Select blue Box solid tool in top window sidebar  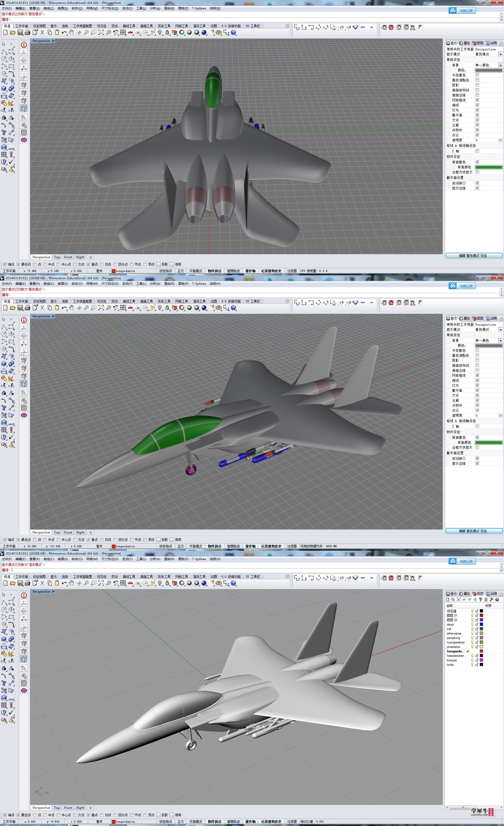point(4,88)
